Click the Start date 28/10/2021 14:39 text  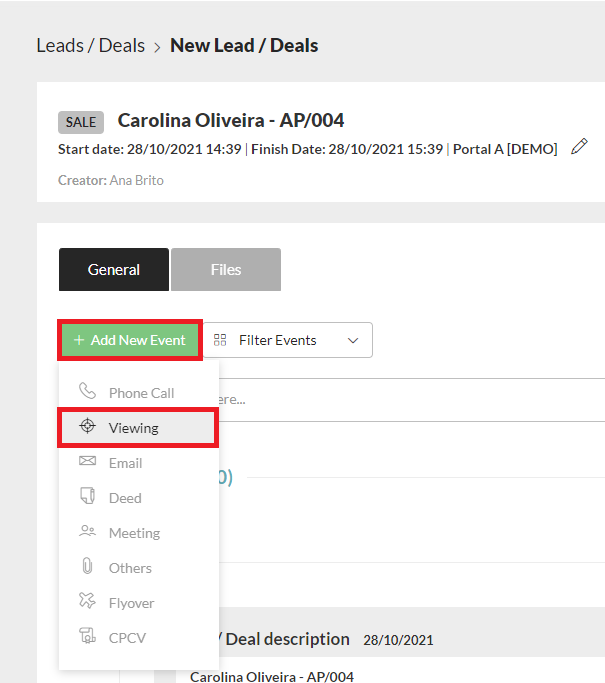tap(150, 149)
